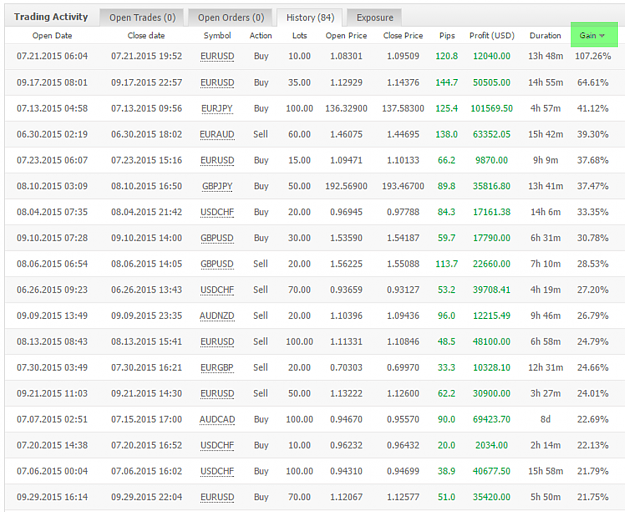Sort by Profit (USD) column header
The width and height of the screenshot is (625, 512).
(492, 35)
